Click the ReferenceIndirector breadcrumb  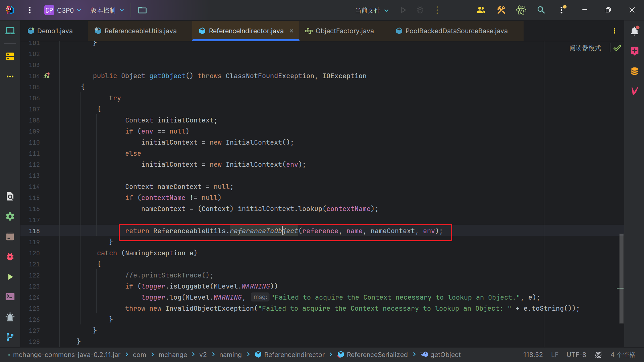point(290,355)
